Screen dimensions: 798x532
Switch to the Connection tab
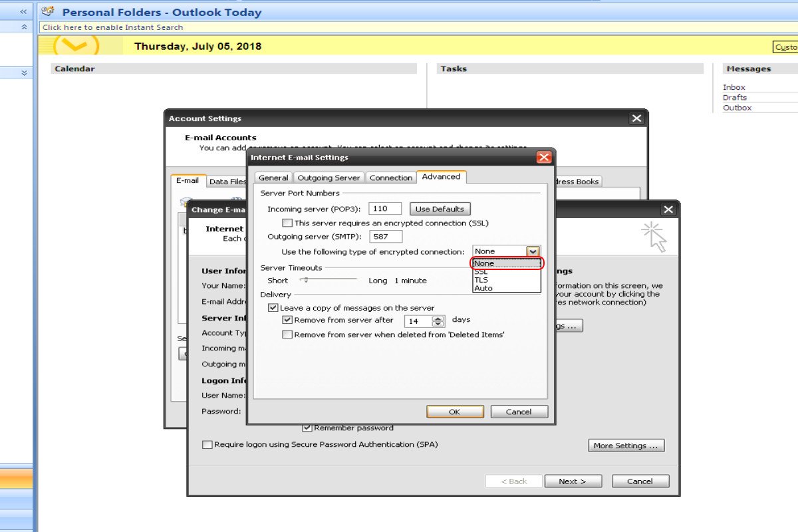(390, 178)
